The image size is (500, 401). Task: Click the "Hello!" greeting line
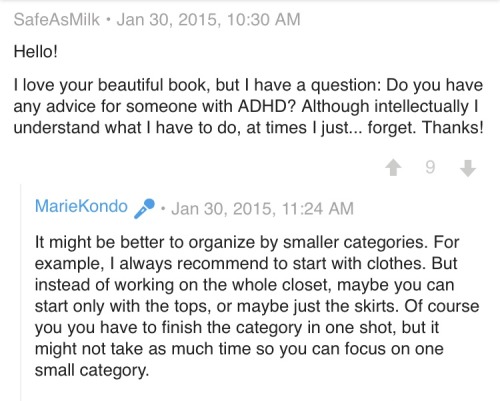(36, 52)
